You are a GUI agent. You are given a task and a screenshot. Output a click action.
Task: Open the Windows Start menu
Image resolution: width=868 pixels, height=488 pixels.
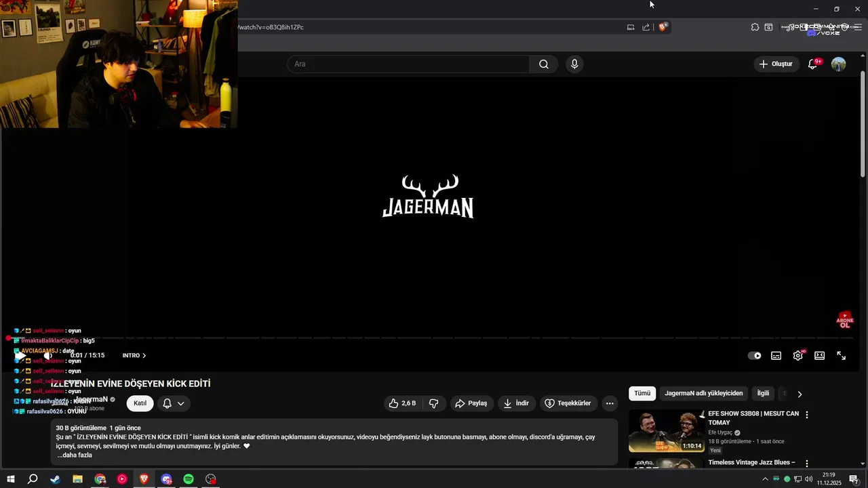click(x=11, y=479)
